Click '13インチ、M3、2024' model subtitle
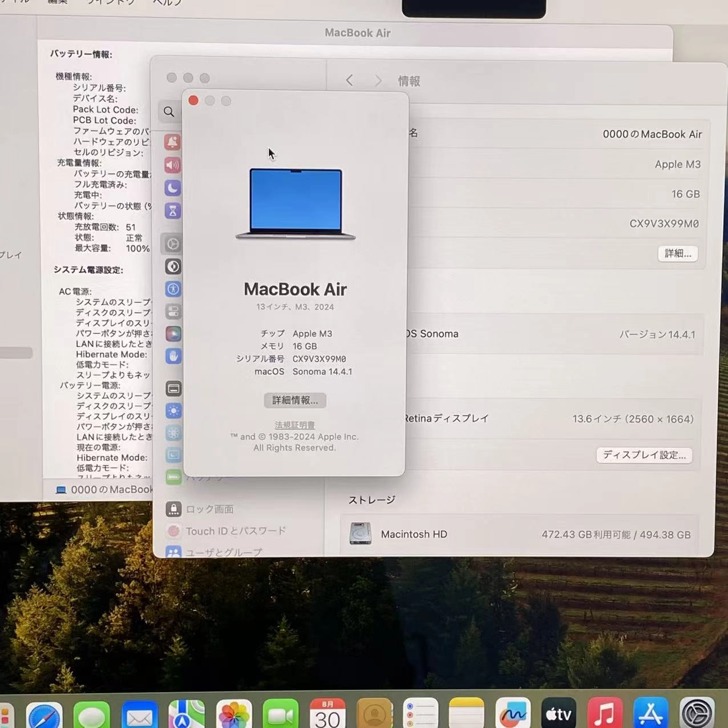 [295, 307]
